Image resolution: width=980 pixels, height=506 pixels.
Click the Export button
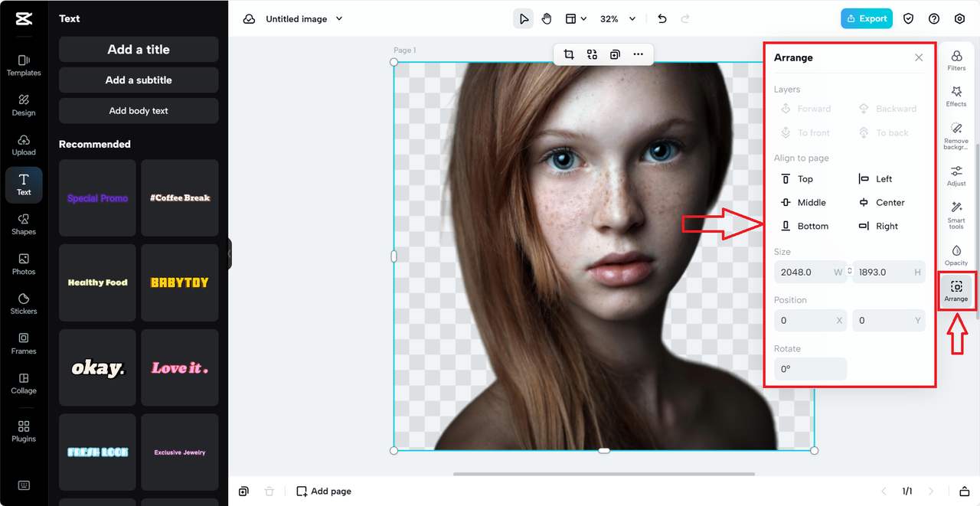pyautogui.click(x=867, y=19)
